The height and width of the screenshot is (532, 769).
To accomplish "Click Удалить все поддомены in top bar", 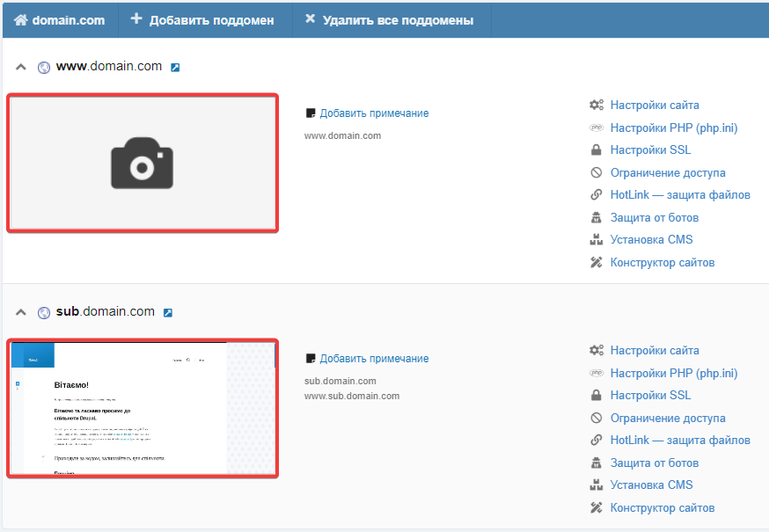I will pos(389,19).
